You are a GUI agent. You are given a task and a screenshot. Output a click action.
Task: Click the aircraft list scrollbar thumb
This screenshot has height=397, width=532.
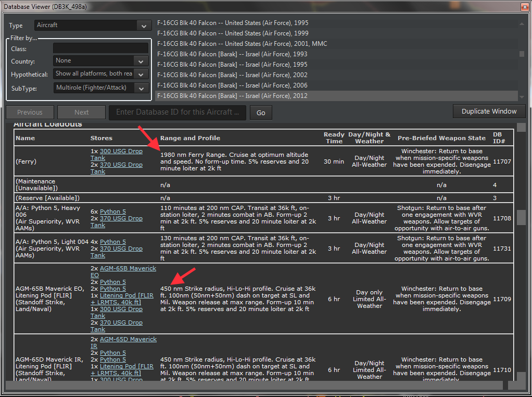tap(522, 54)
